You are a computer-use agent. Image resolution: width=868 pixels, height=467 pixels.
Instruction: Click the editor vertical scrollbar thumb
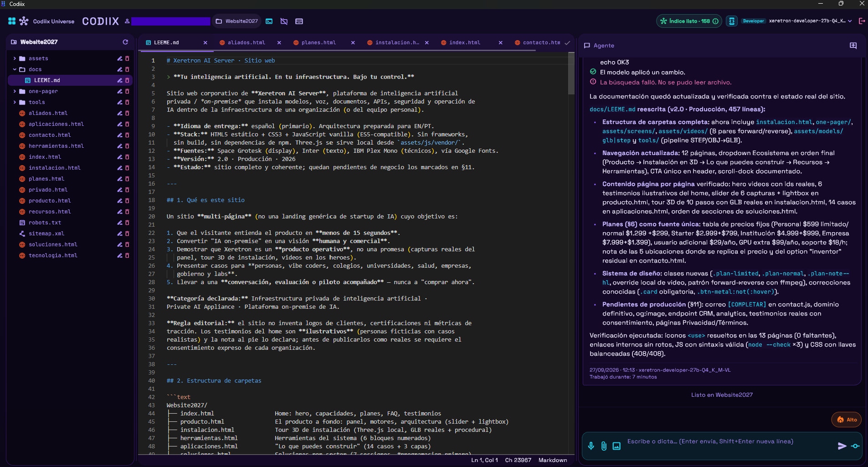click(571, 74)
